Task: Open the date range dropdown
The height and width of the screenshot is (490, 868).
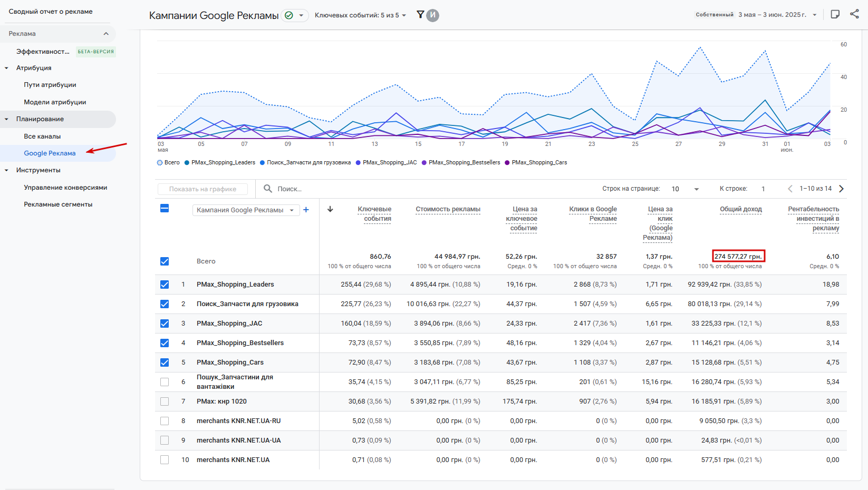Action: (778, 15)
